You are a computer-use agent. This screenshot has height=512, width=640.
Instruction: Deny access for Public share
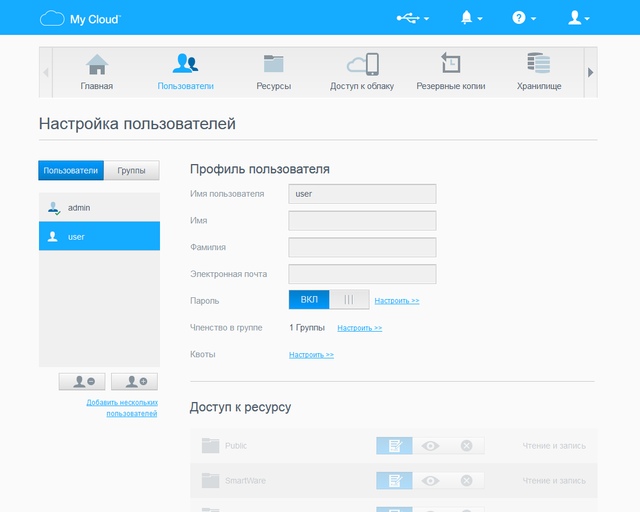pos(467,445)
